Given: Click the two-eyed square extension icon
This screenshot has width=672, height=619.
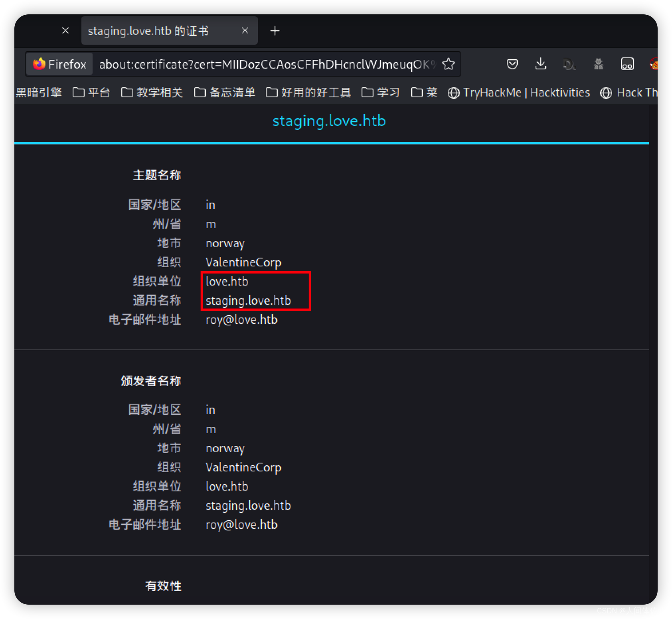Looking at the screenshot, I should point(627,64).
